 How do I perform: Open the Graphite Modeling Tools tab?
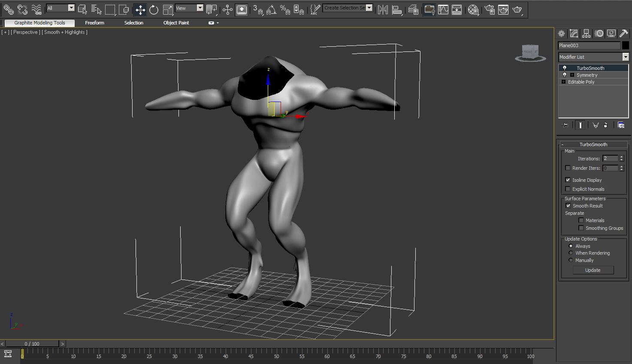pos(39,23)
